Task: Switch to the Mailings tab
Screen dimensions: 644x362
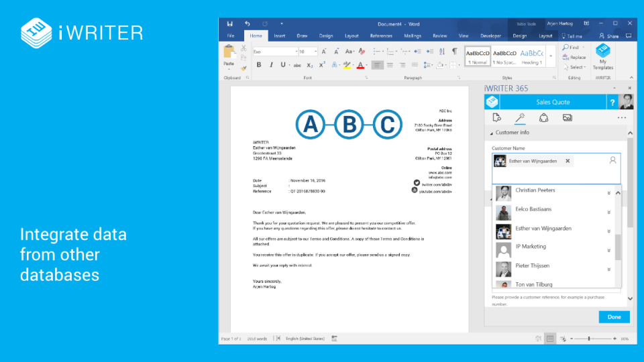Action: pos(413,36)
